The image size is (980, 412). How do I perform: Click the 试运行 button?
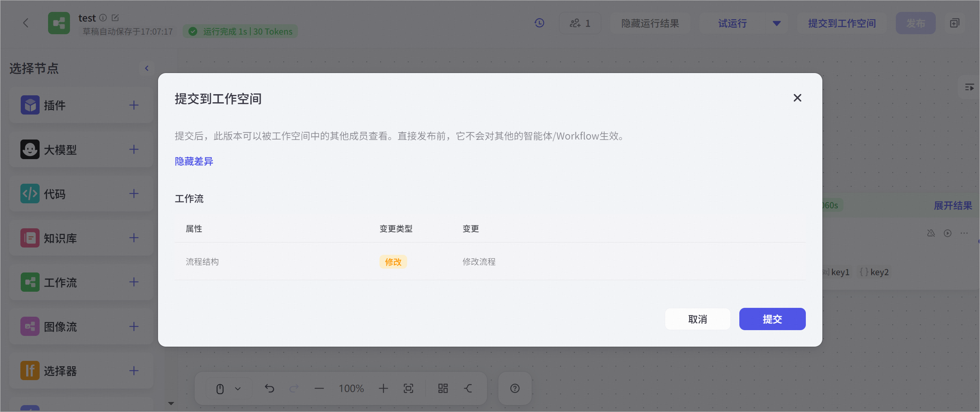pos(732,23)
